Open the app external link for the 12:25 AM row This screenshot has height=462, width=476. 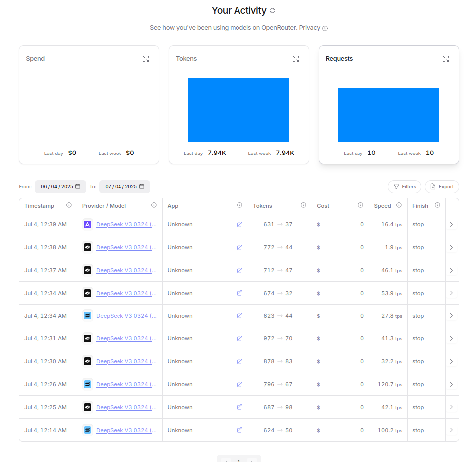(239, 407)
